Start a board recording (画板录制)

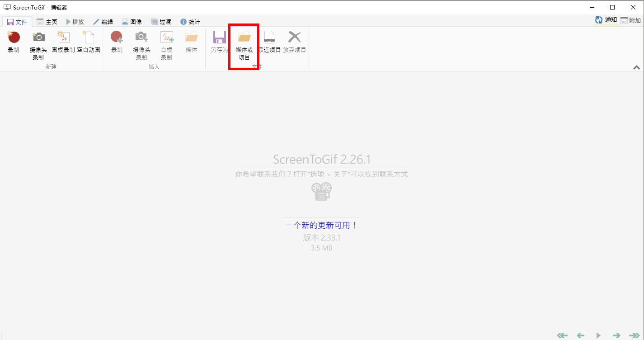63,43
